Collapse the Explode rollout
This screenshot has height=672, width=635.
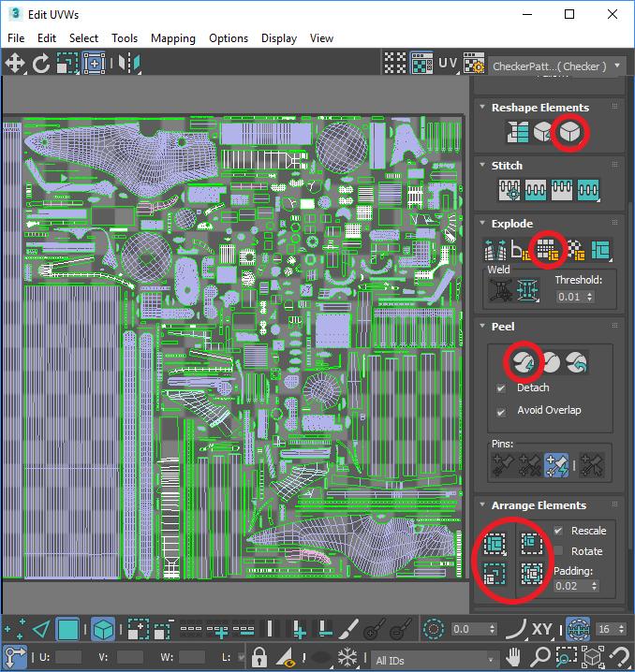[x=482, y=224]
